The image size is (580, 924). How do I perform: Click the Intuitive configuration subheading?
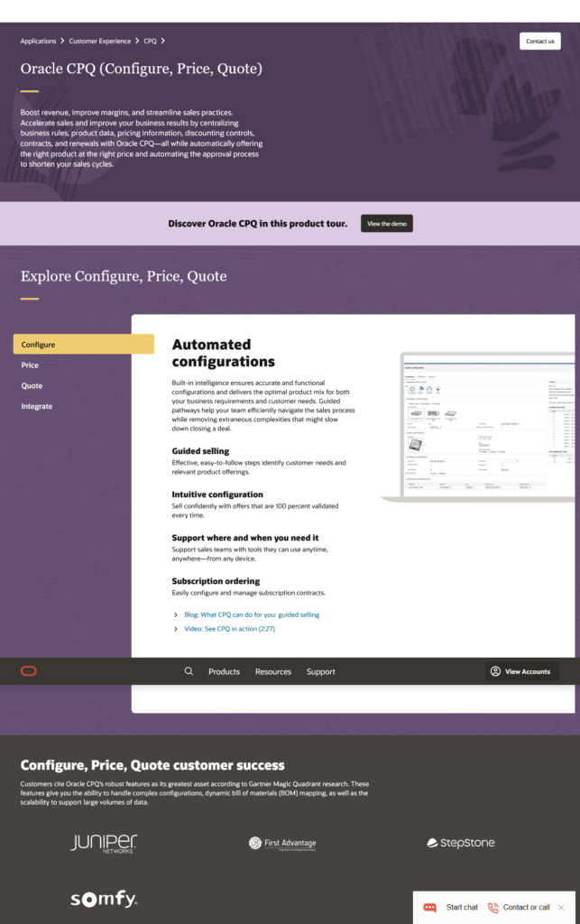[x=217, y=494]
